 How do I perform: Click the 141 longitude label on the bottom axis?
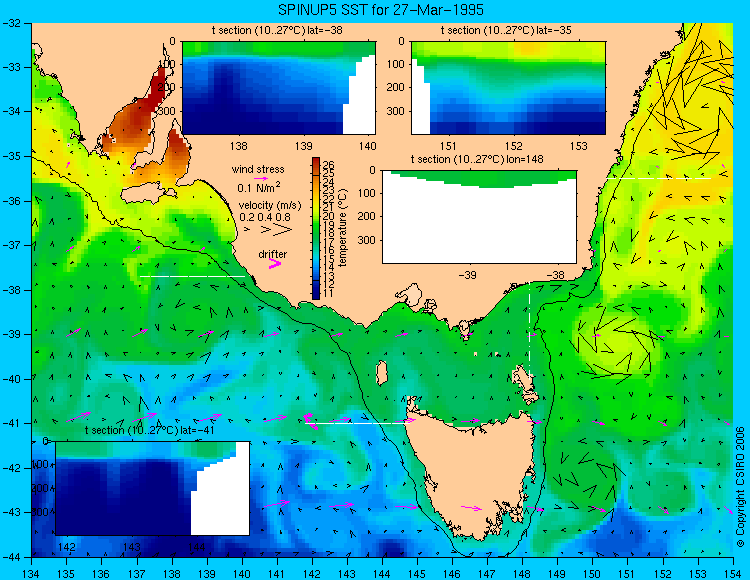point(277,574)
